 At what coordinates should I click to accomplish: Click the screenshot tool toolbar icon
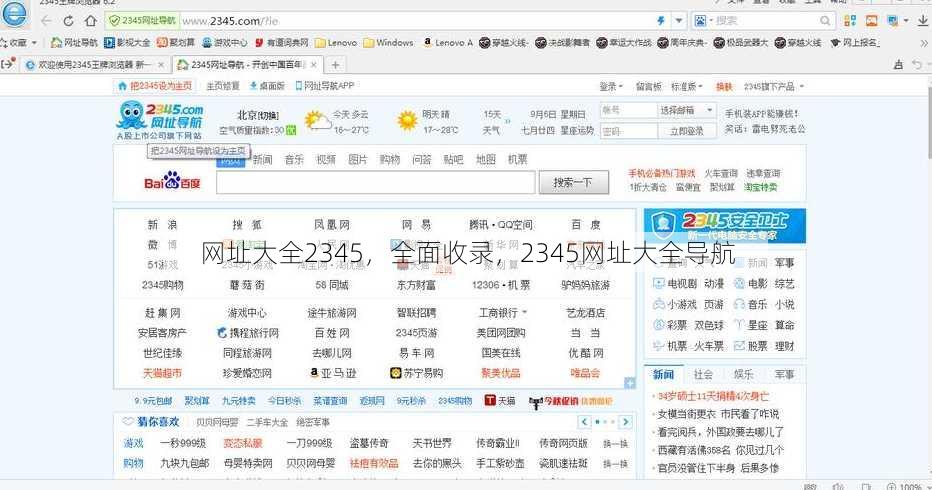point(892,21)
